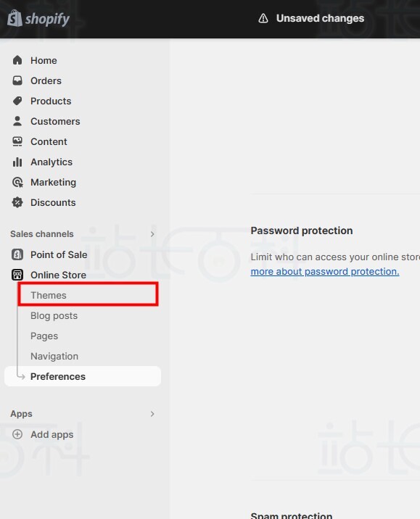Click the Products tag icon
This screenshot has width=420, height=519.
(x=17, y=101)
